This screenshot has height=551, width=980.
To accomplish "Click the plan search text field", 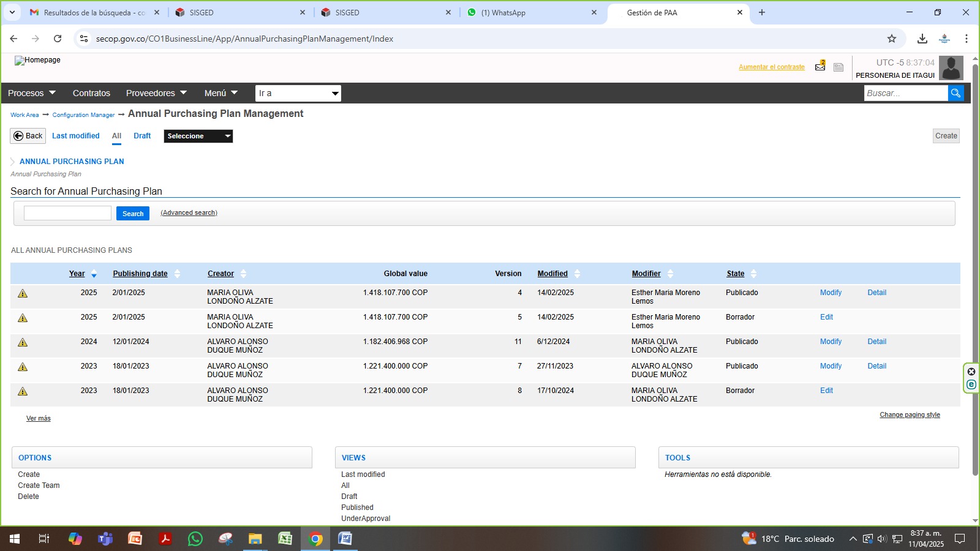I will (67, 213).
